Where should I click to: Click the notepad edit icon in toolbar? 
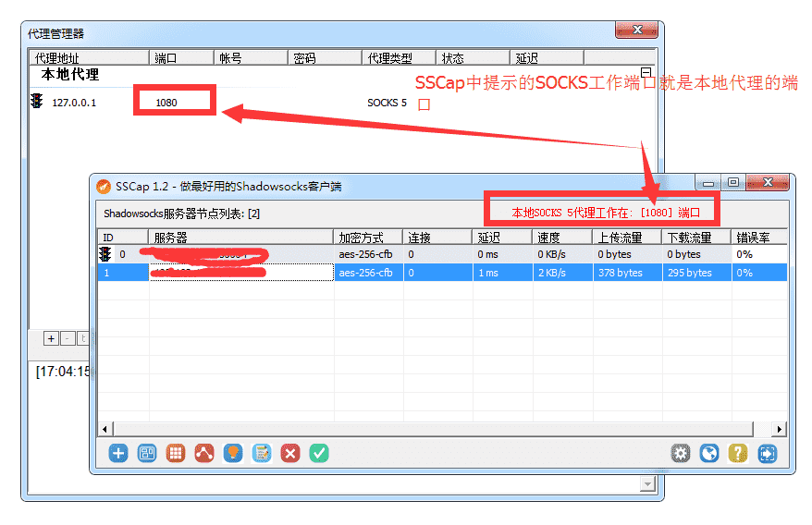coord(262,453)
